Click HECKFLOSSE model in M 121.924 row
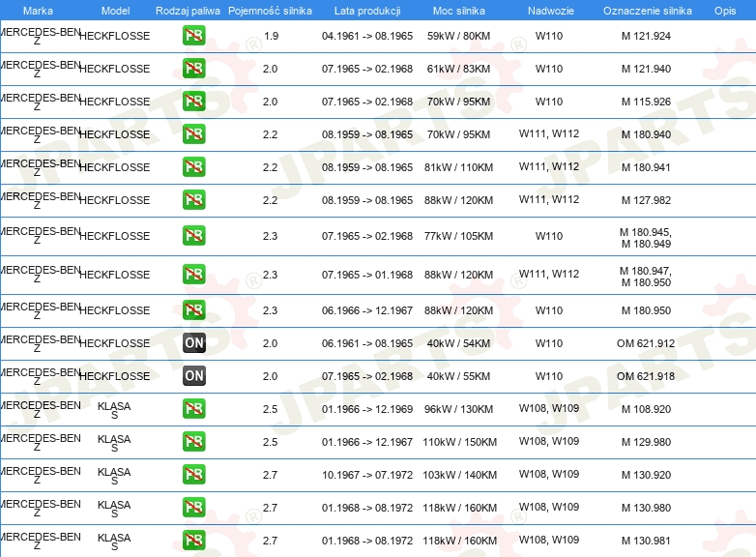Screen dimensions: 756x557 [114, 36]
